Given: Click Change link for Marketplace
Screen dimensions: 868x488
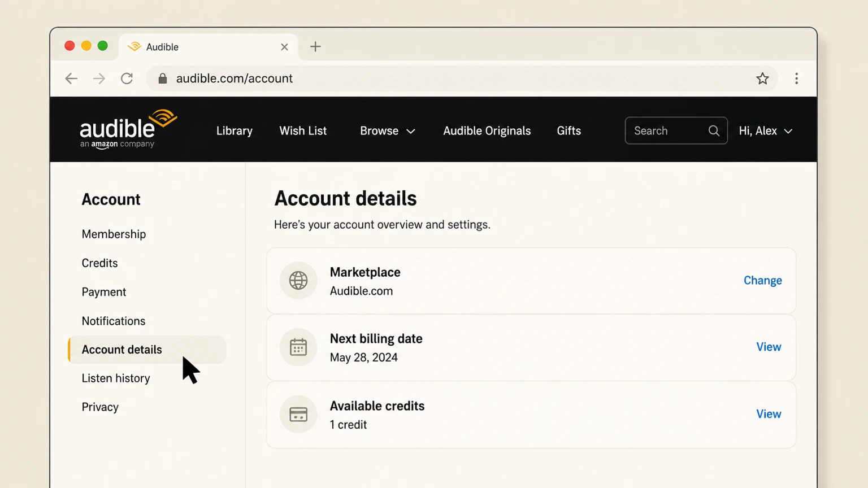Looking at the screenshot, I should [x=762, y=280].
